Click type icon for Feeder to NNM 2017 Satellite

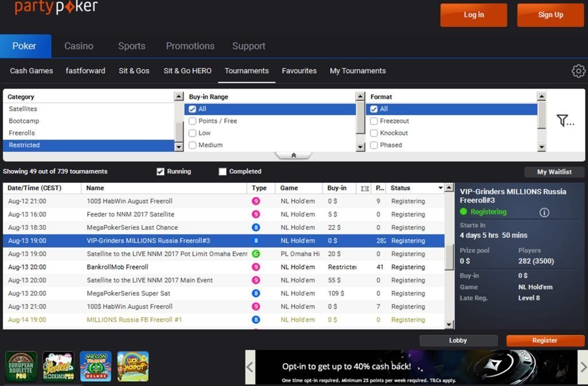click(256, 214)
